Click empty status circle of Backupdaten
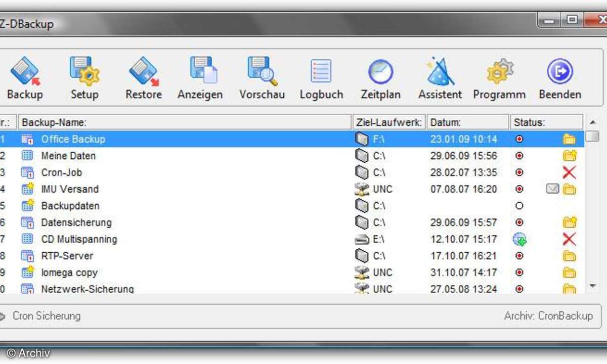 pyautogui.click(x=519, y=206)
